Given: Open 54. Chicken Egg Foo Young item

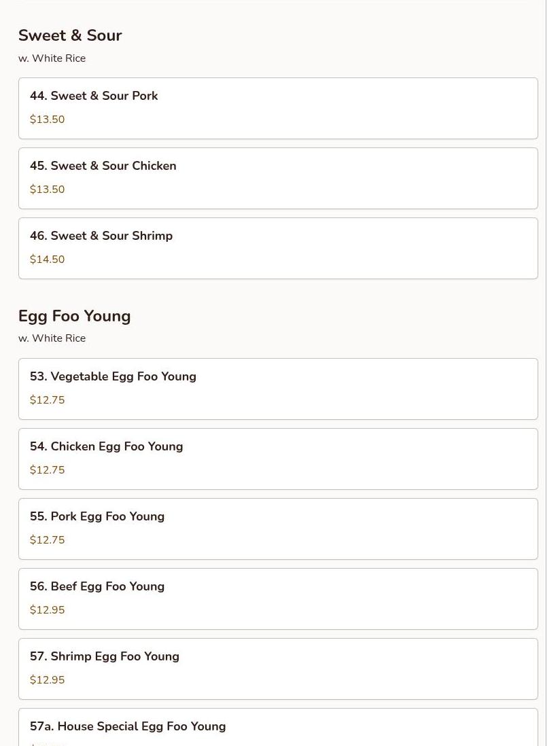Looking at the screenshot, I should [277, 459].
